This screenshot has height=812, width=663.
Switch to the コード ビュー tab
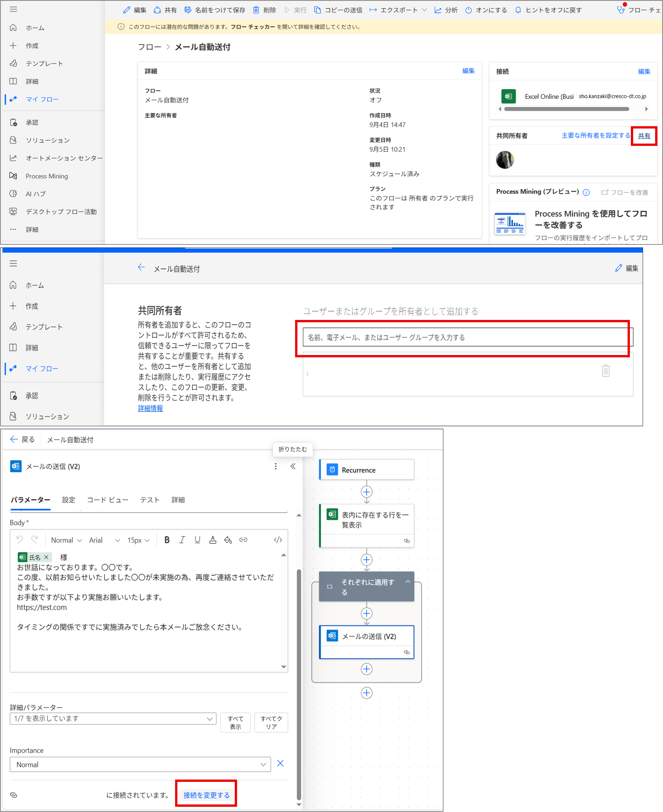[107, 500]
